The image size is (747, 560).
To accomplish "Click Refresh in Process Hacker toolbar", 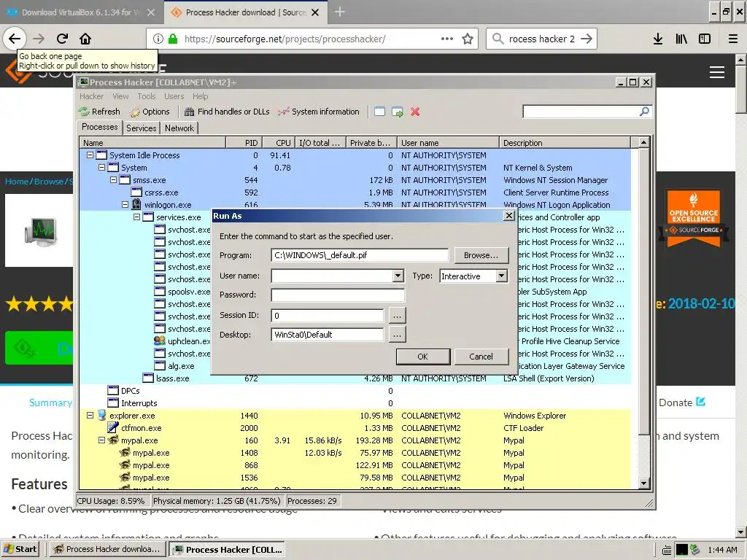I will (99, 112).
